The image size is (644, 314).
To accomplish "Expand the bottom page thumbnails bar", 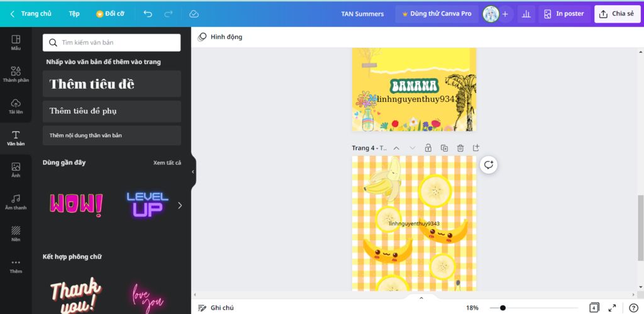I will (x=421, y=298).
